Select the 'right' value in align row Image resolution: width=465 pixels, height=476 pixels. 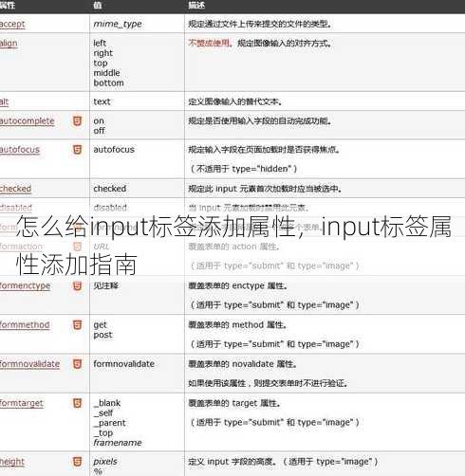tap(103, 53)
